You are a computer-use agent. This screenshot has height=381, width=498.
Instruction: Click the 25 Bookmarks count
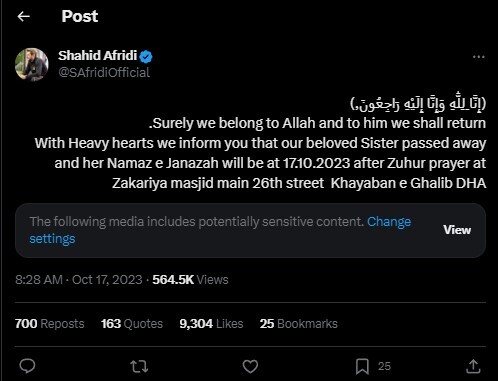[x=299, y=324]
